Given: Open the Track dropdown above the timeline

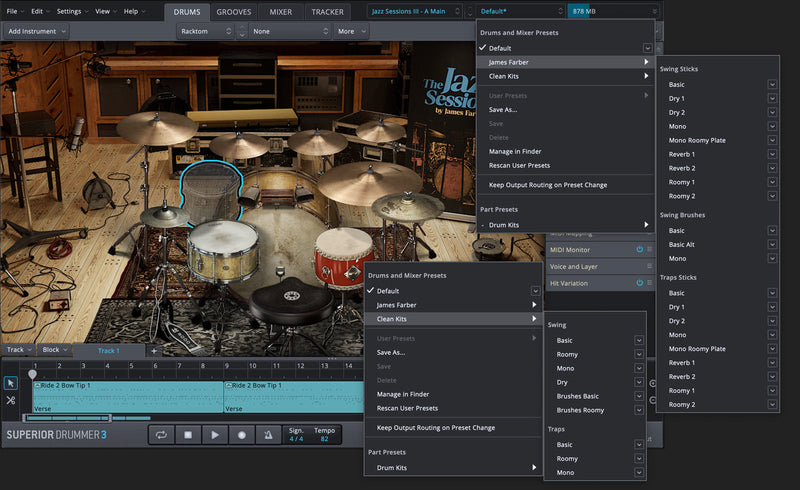Looking at the screenshot, I should [19, 350].
